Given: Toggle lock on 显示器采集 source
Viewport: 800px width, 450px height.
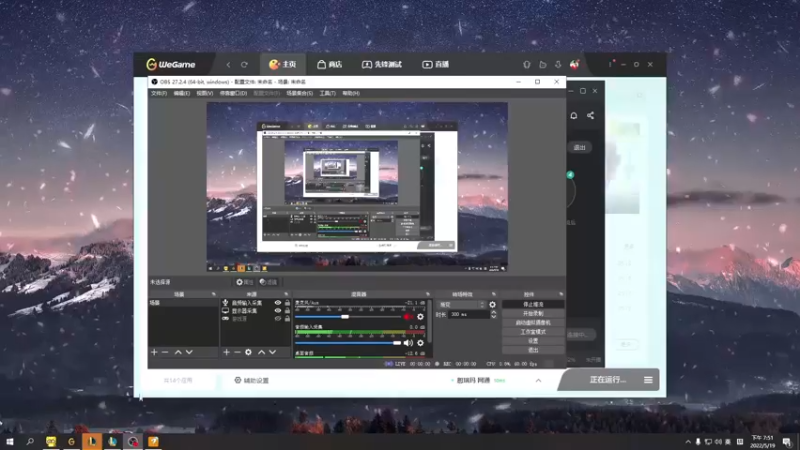Looking at the screenshot, I should point(287,310).
